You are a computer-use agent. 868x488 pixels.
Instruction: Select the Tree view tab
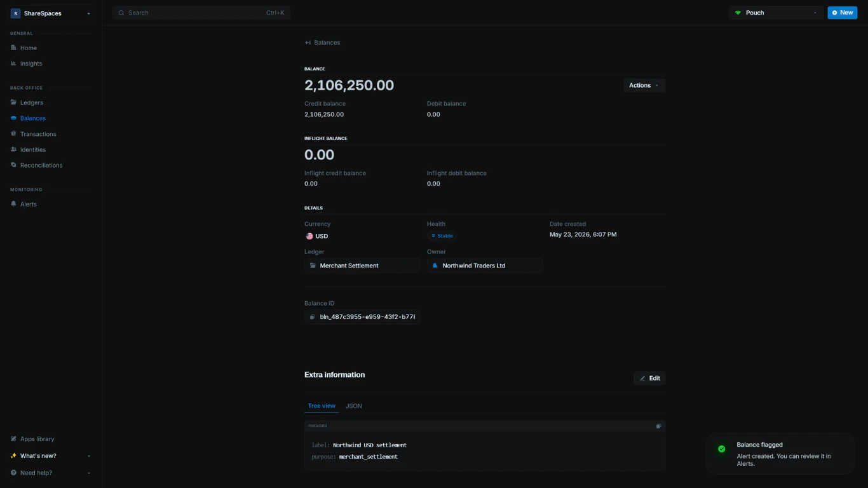(x=322, y=406)
